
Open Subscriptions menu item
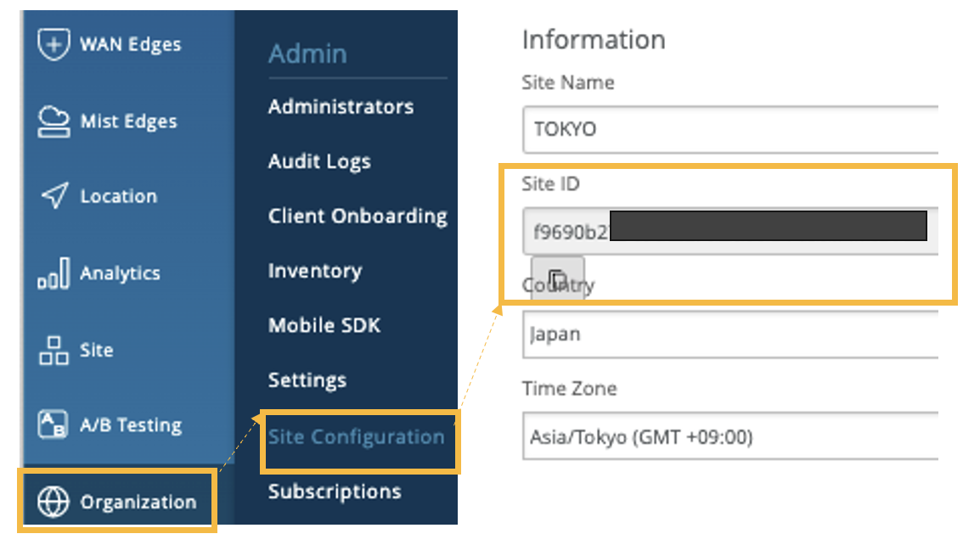[x=335, y=492]
